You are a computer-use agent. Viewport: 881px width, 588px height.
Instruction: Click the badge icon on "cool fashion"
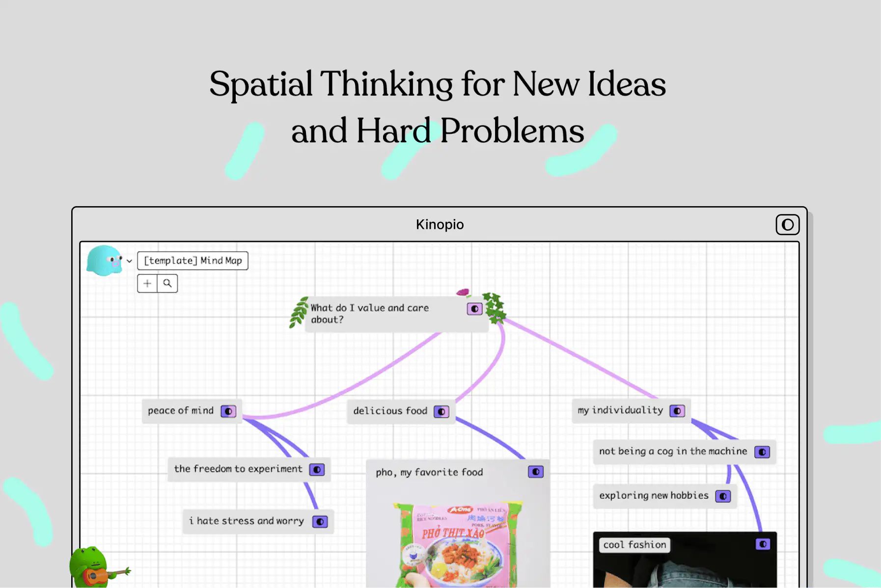[x=763, y=543]
